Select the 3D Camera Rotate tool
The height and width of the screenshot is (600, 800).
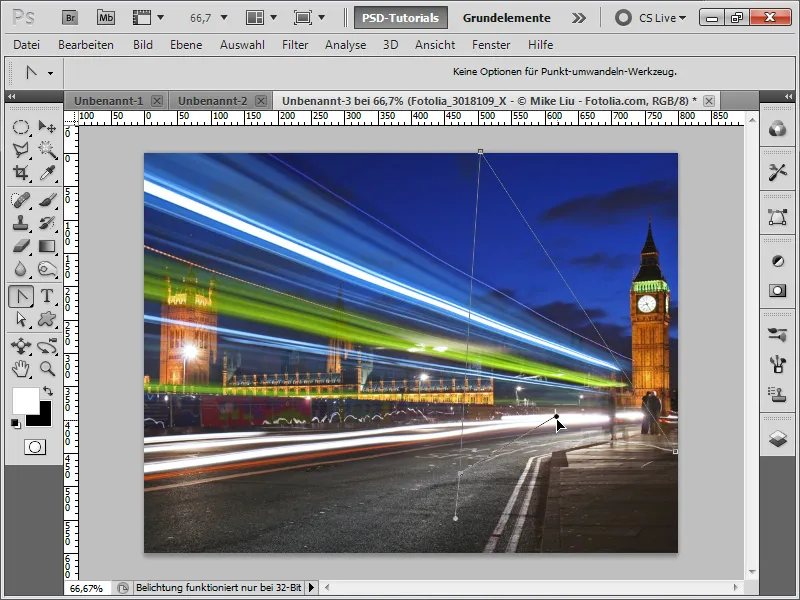pos(47,346)
